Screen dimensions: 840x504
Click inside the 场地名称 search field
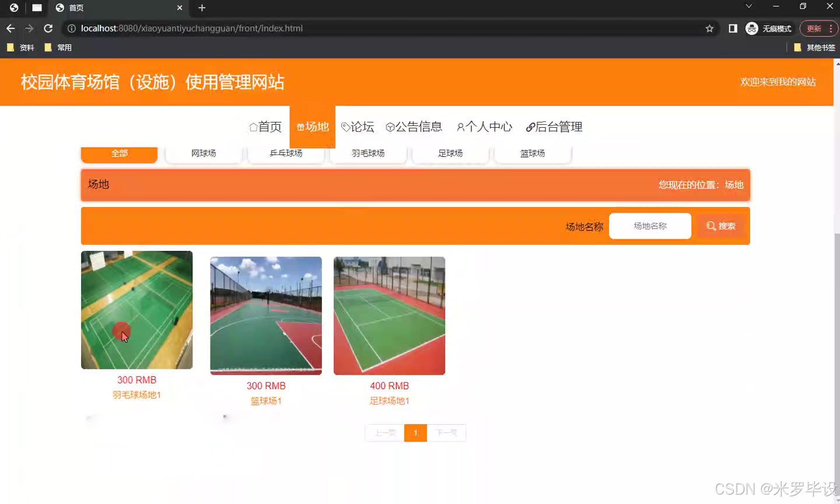point(650,226)
